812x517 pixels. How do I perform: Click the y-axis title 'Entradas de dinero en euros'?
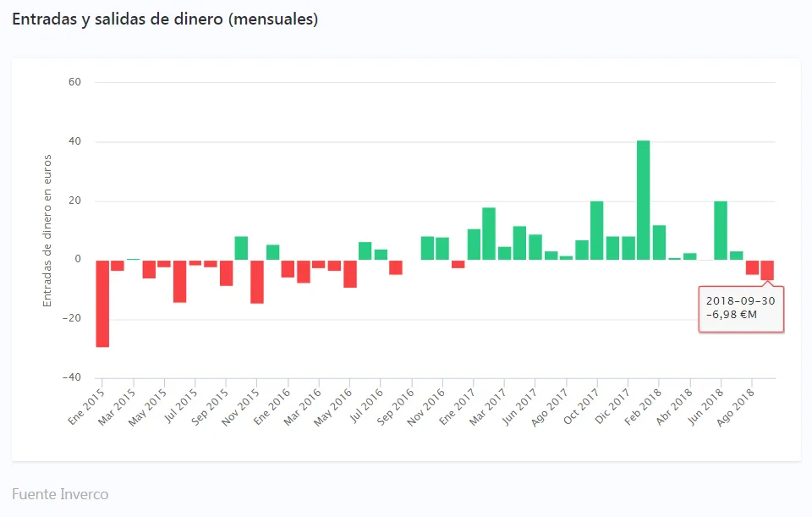48,230
